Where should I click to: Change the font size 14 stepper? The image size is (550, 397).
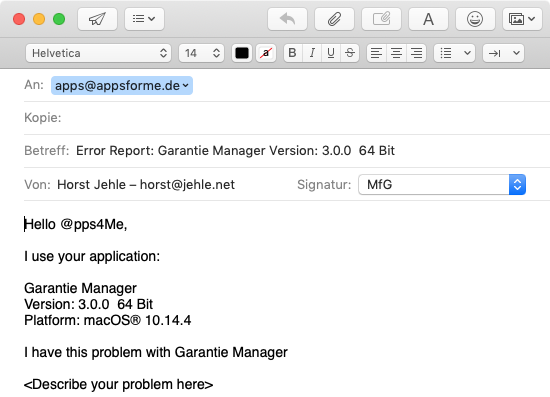(x=201, y=53)
